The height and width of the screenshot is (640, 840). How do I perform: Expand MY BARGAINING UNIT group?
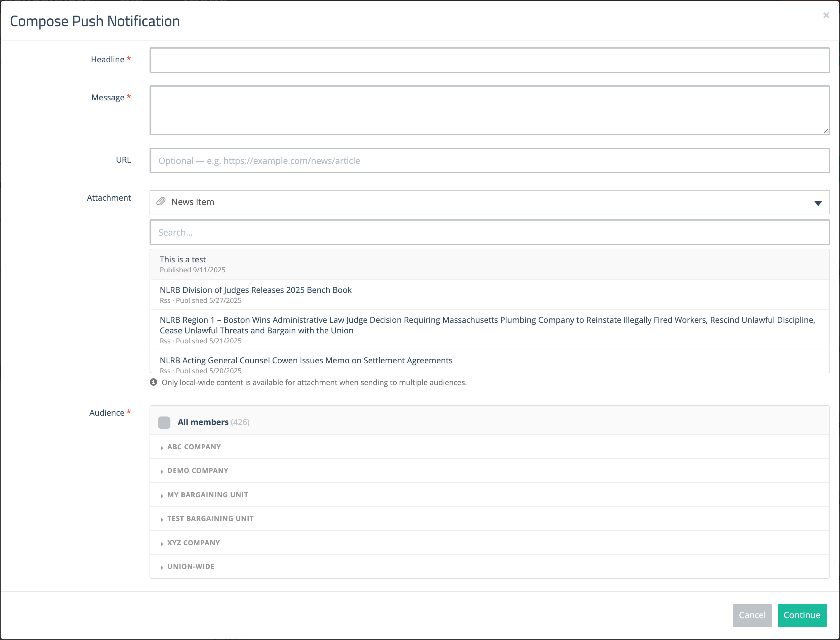(x=489, y=495)
